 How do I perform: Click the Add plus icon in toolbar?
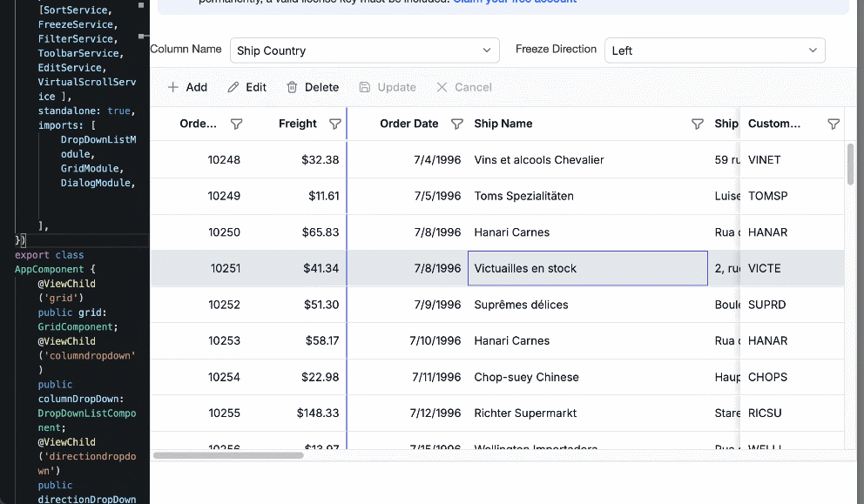[x=173, y=87]
